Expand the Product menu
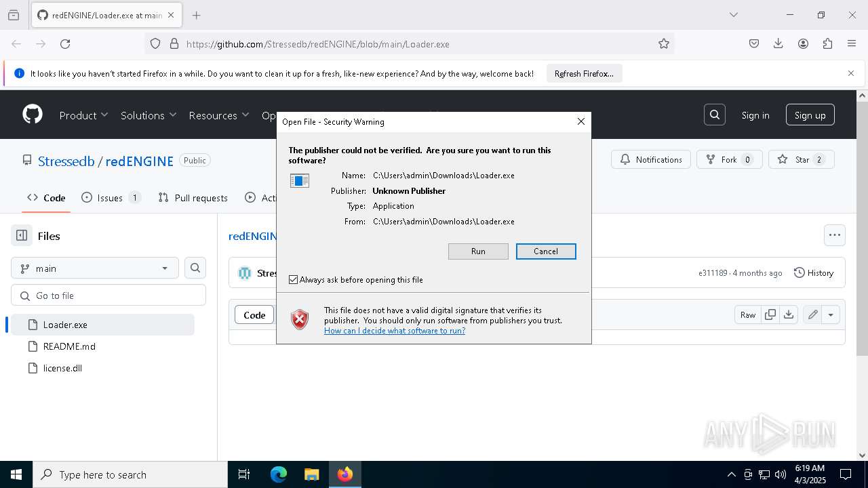 (84, 115)
